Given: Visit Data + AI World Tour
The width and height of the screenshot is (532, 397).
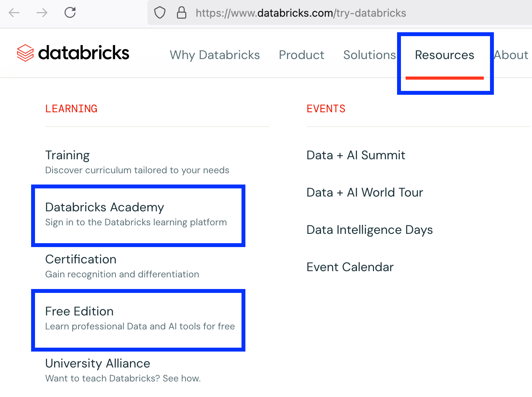Looking at the screenshot, I should click(x=365, y=192).
